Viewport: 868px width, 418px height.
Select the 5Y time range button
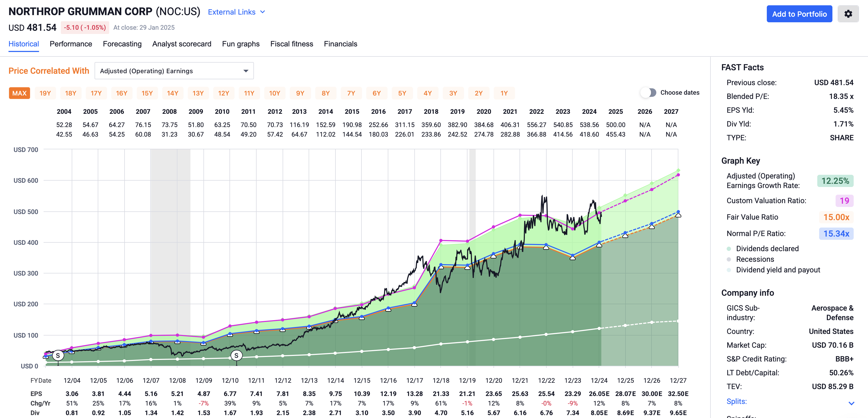[402, 93]
